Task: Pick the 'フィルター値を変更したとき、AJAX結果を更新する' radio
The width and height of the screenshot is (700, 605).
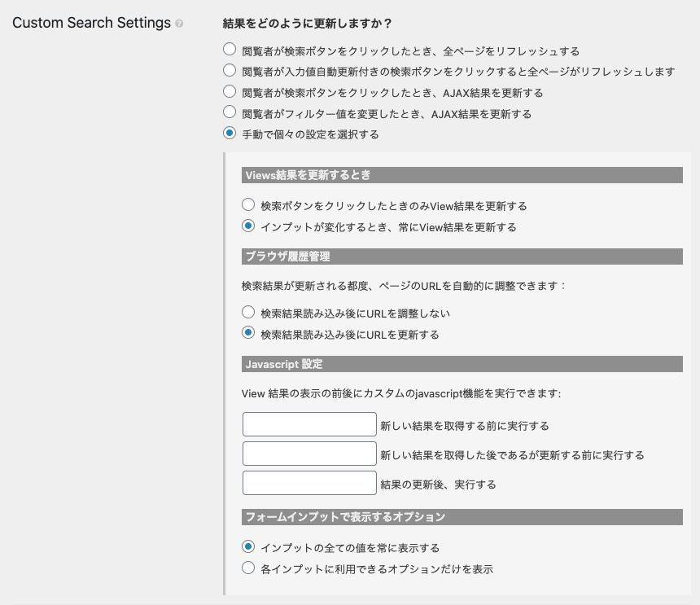Action: pos(230,112)
